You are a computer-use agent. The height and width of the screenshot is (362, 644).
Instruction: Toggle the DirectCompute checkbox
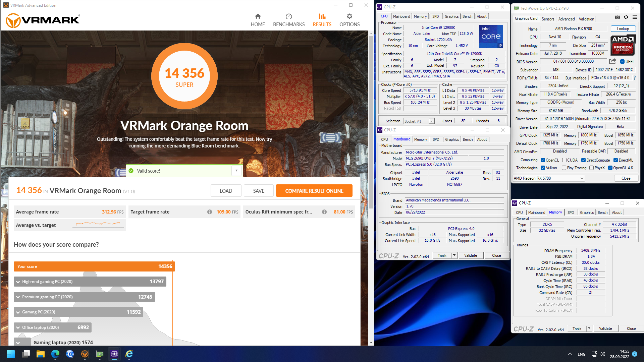(x=584, y=160)
